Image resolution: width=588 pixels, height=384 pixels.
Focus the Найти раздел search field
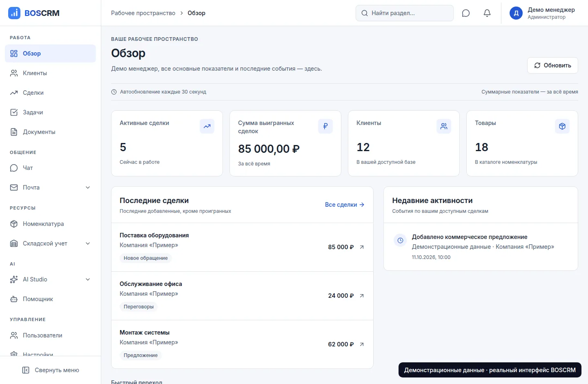point(405,13)
